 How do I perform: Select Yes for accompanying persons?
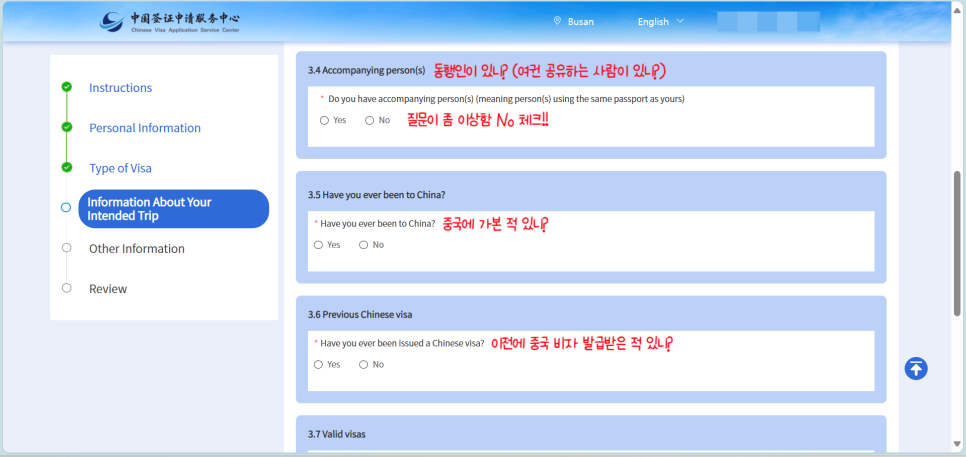pyautogui.click(x=324, y=121)
